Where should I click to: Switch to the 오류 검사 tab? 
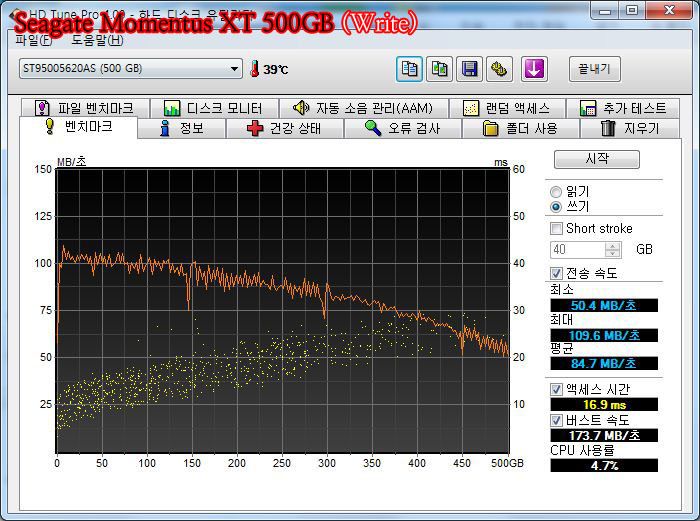[403, 129]
